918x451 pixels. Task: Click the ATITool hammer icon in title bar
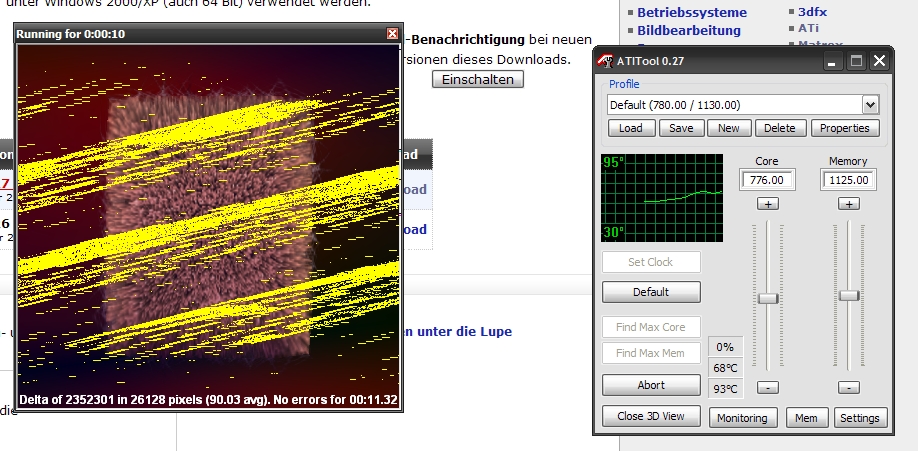pyautogui.click(x=605, y=61)
